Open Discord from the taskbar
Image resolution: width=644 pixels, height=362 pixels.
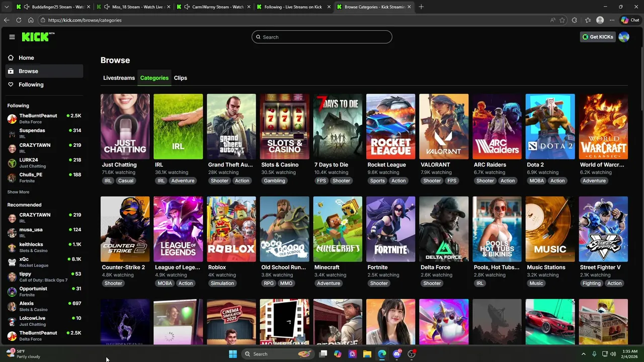[x=397, y=354]
